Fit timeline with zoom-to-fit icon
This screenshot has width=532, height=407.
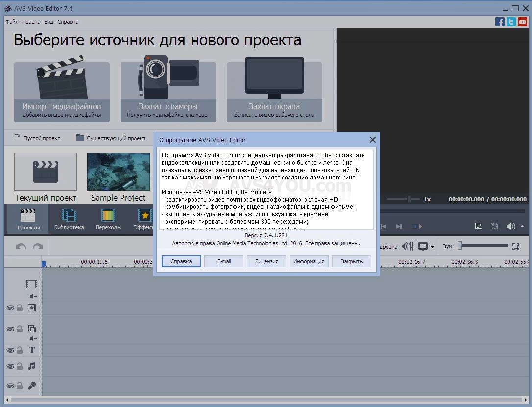[x=516, y=247]
